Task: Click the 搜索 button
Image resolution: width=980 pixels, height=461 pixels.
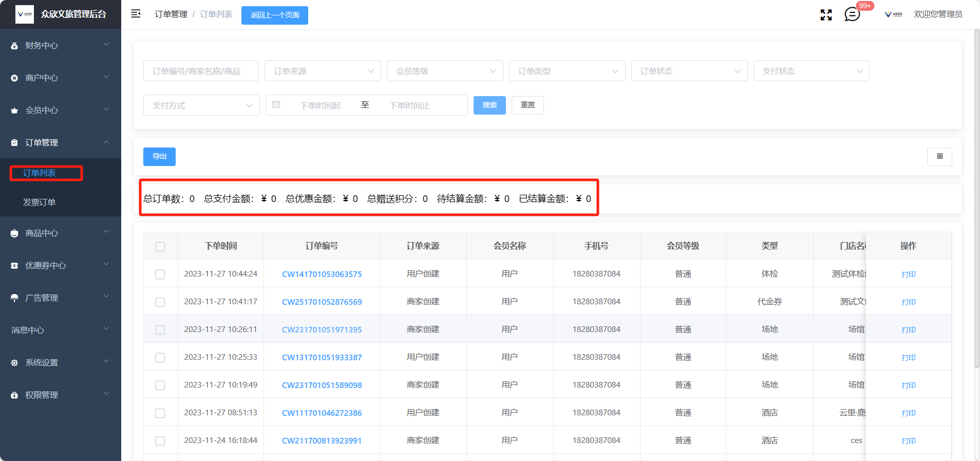Action: [489, 105]
